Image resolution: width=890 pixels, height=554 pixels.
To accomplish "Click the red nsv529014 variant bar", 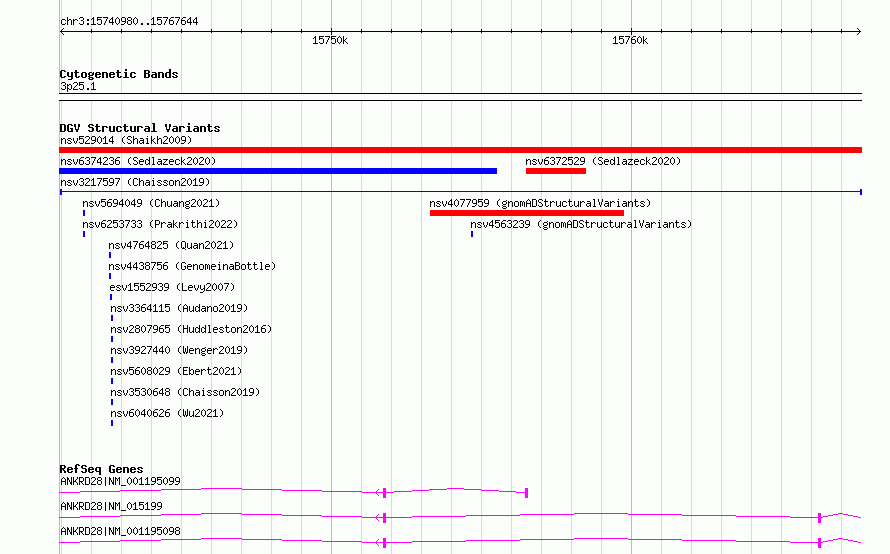I will (x=460, y=150).
